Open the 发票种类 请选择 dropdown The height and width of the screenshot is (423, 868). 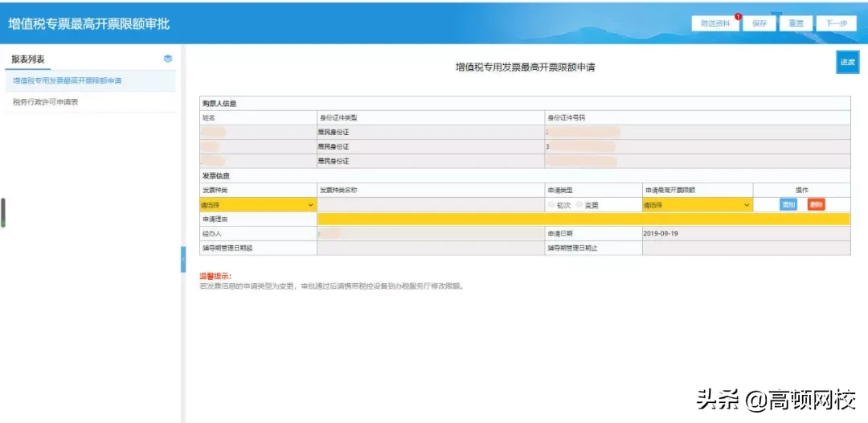pos(258,205)
